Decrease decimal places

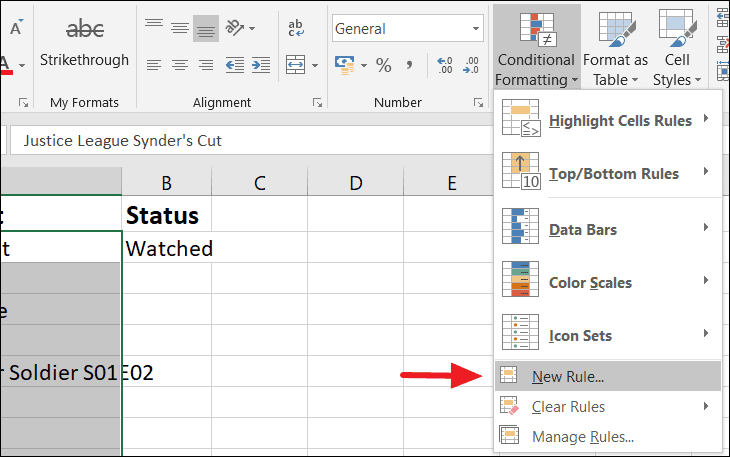pos(471,65)
